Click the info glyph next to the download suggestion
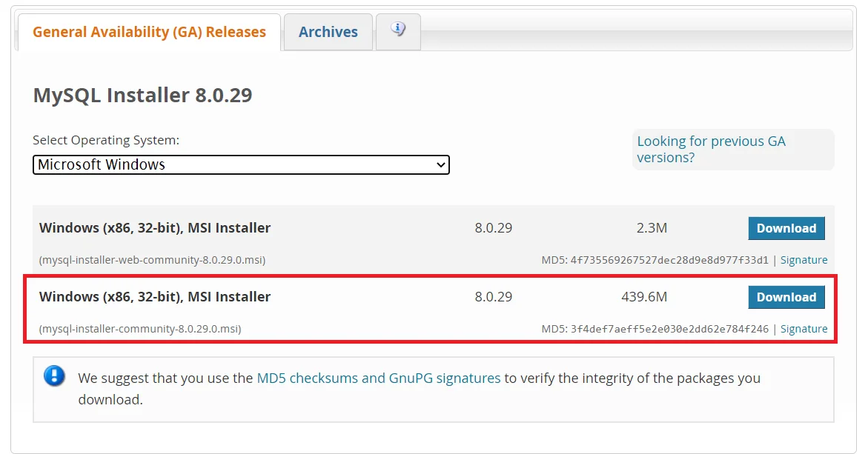 (x=54, y=376)
